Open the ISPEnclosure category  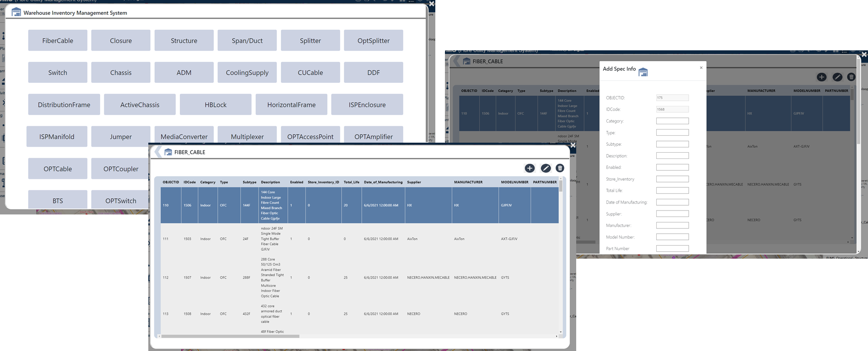[367, 105]
